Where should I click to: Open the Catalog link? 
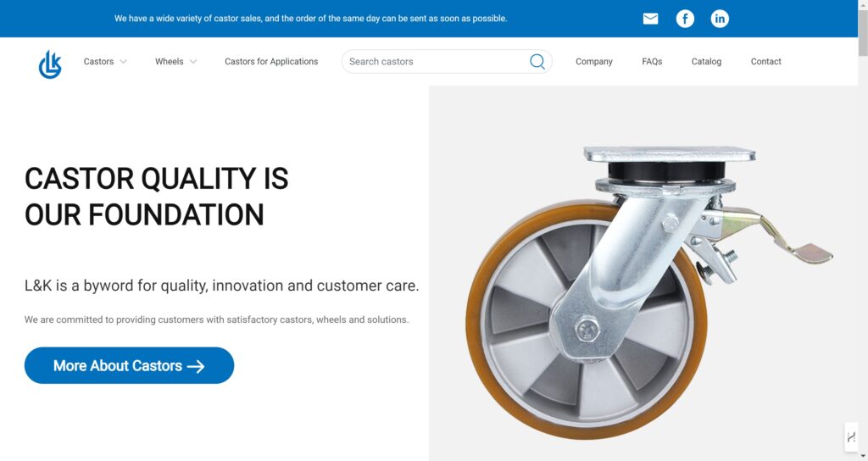coord(706,62)
